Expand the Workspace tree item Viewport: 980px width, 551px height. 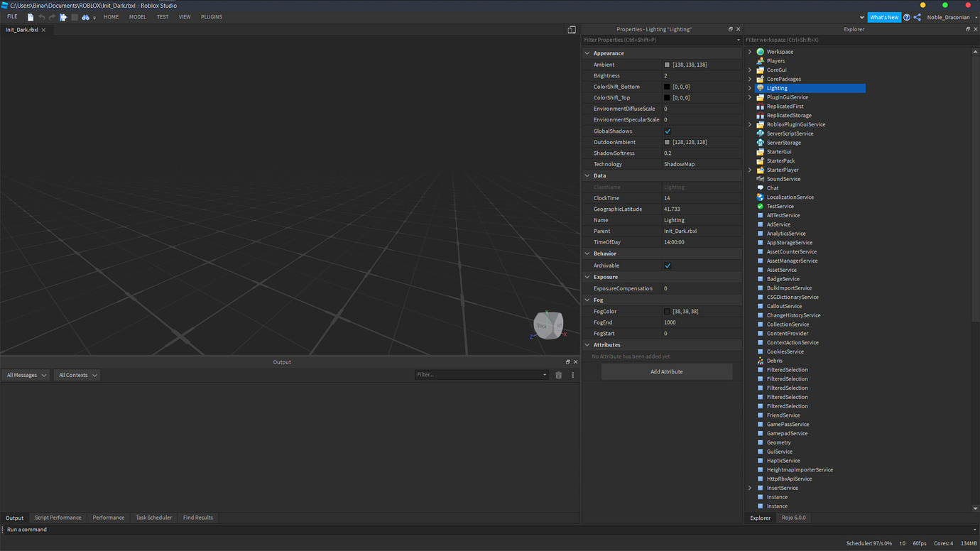click(x=750, y=51)
